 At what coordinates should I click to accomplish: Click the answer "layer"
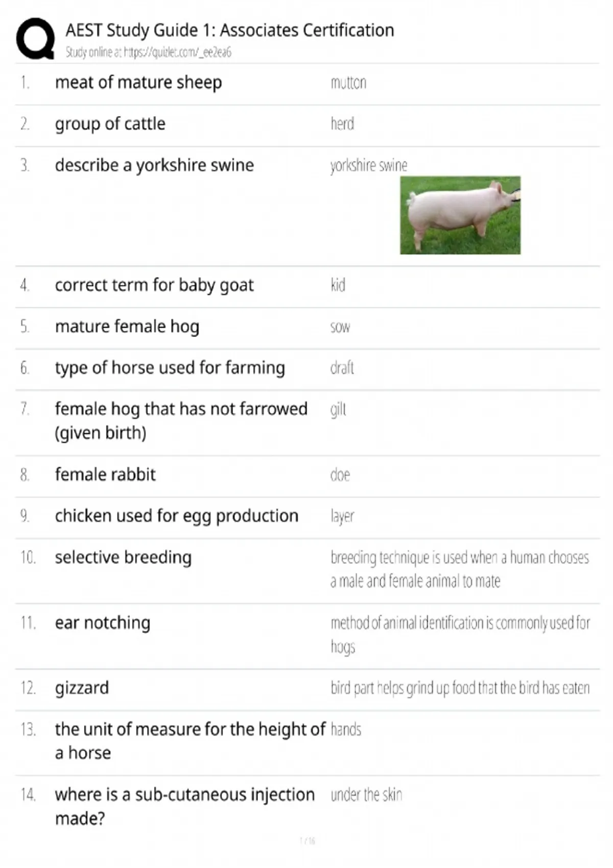tap(342, 516)
